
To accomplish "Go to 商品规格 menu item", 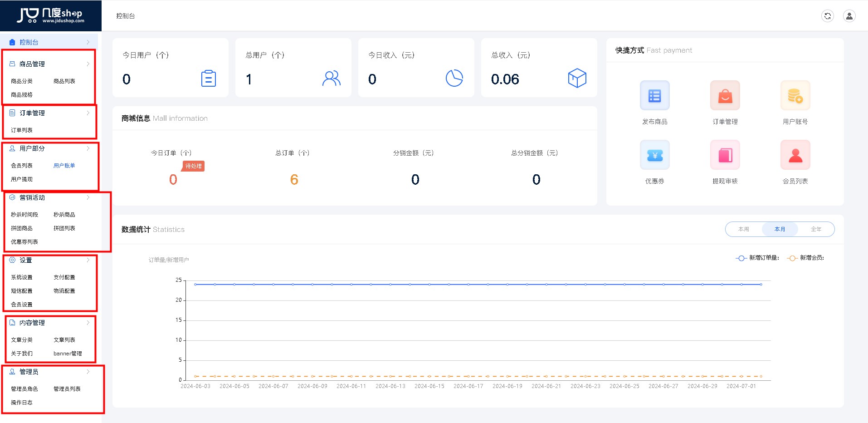I will [22, 95].
